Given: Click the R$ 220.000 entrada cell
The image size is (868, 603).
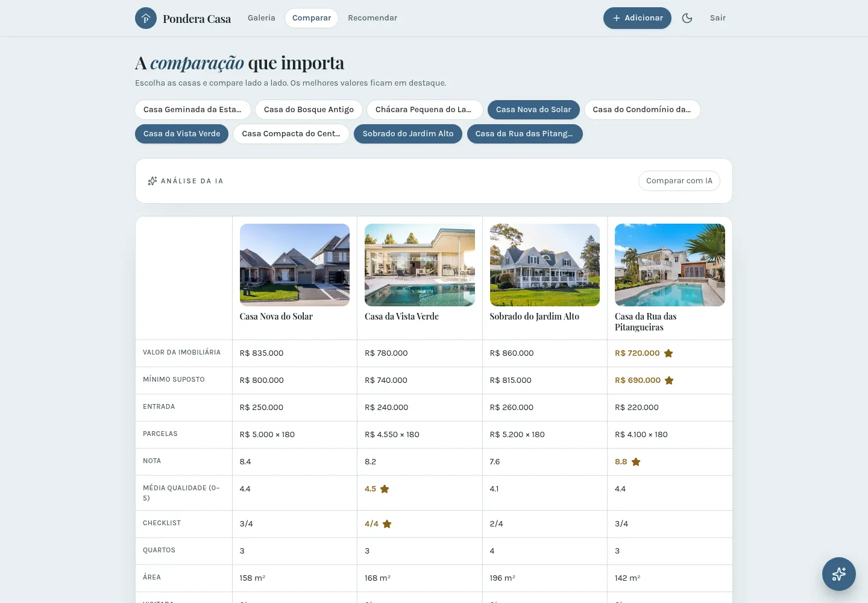Looking at the screenshot, I should tap(670, 408).
